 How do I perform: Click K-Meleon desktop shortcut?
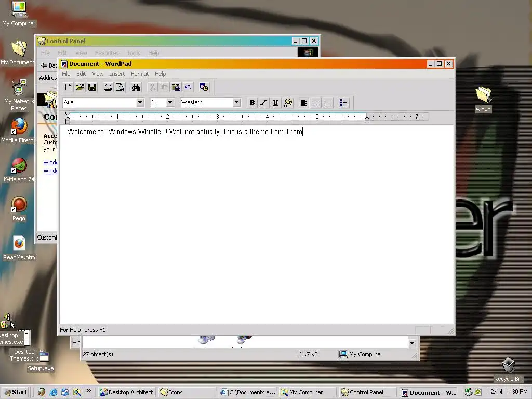point(19,170)
